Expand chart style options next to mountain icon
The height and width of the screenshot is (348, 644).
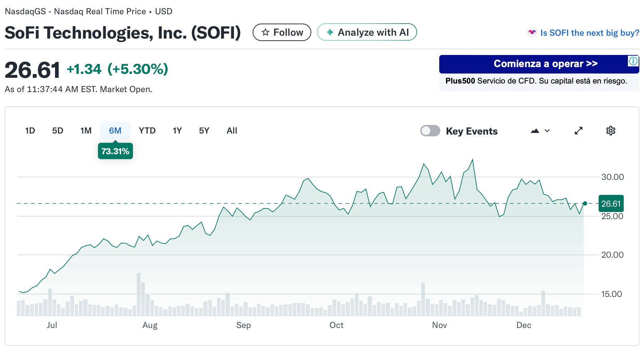547,131
